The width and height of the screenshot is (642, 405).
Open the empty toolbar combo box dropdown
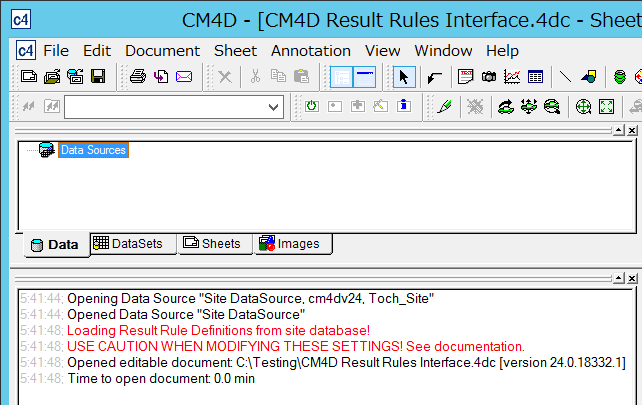pyautogui.click(x=274, y=106)
